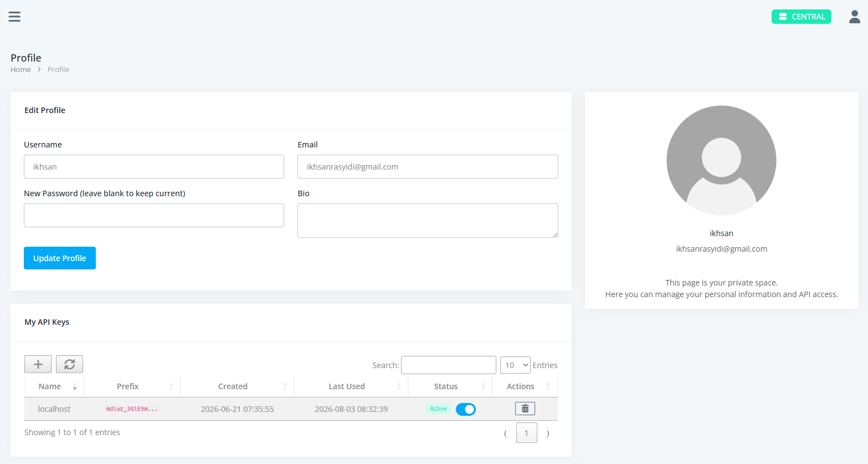Select page 1 in pagination

tap(526, 433)
